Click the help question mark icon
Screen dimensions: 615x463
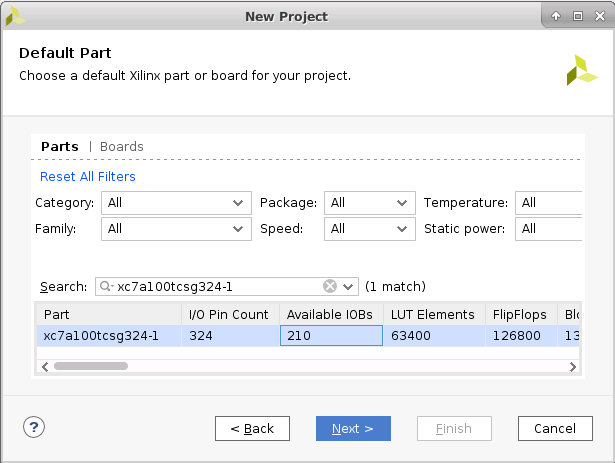[34, 427]
